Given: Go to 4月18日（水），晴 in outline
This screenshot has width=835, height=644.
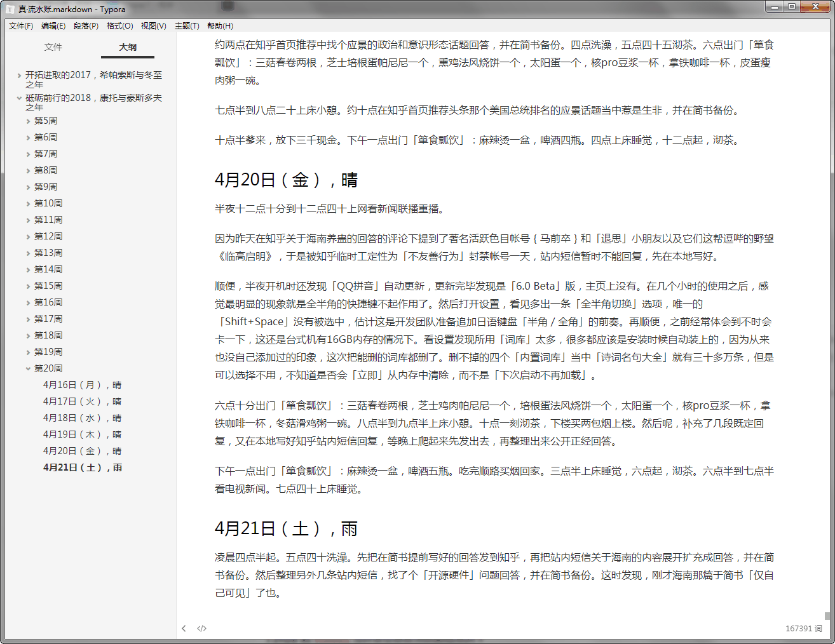Looking at the screenshot, I should coord(82,418).
